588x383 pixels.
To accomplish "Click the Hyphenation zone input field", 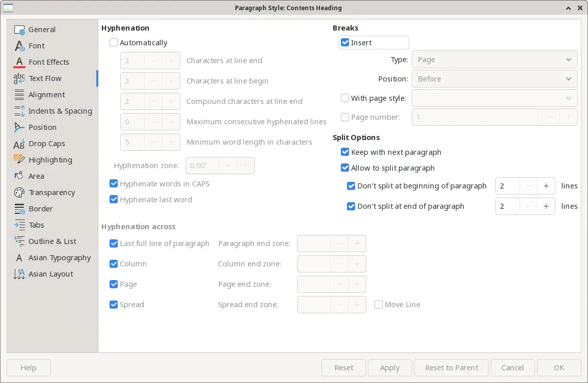I will pos(202,166).
